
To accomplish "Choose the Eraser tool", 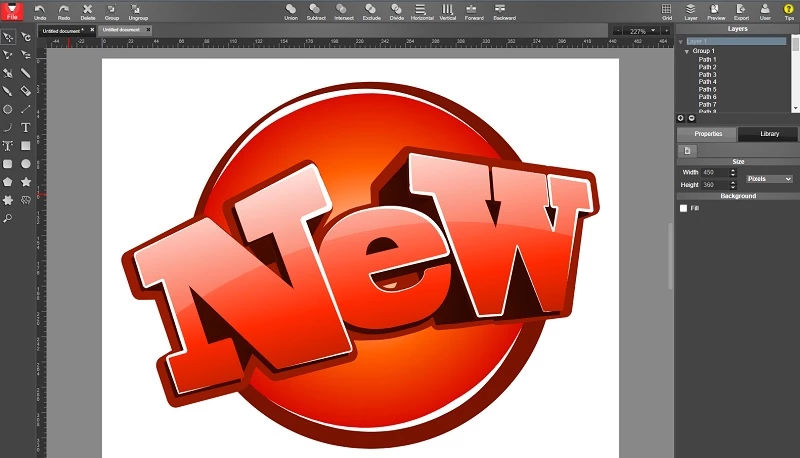I will [26, 91].
